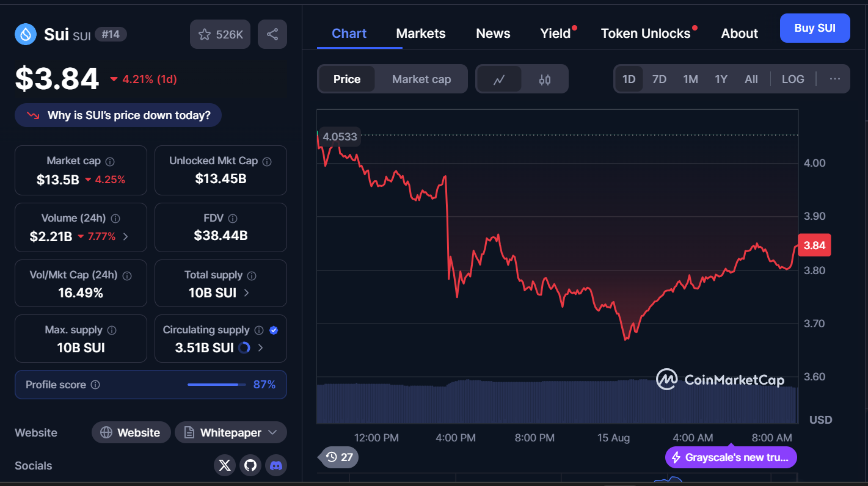The width and height of the screenshot is (868, 486).
Task: Set chart range to All
Action: point(751,79)
